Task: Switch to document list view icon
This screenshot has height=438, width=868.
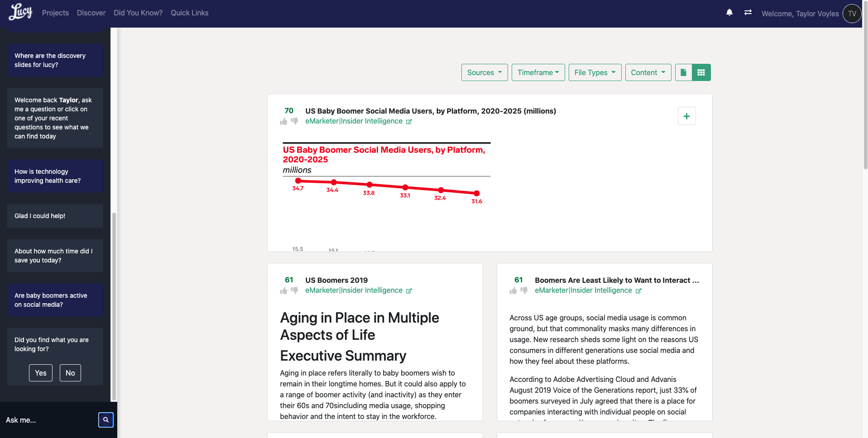Action: 683,72
